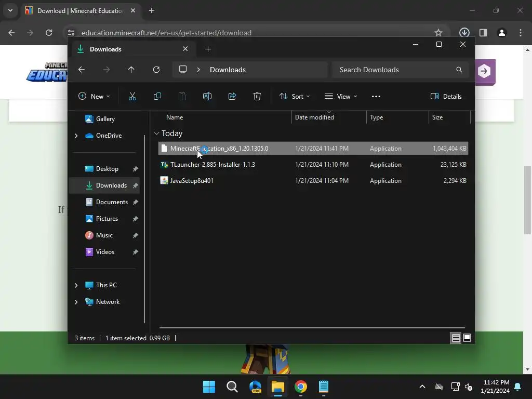
Task: Open notification bell in system tray
Action: point(517,387)
